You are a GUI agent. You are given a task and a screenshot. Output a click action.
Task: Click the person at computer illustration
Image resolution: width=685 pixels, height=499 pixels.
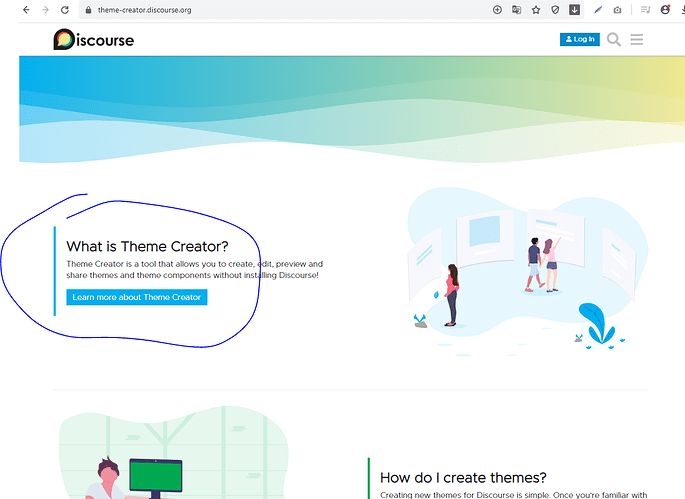pyautogui.click(x=173, y=453)
